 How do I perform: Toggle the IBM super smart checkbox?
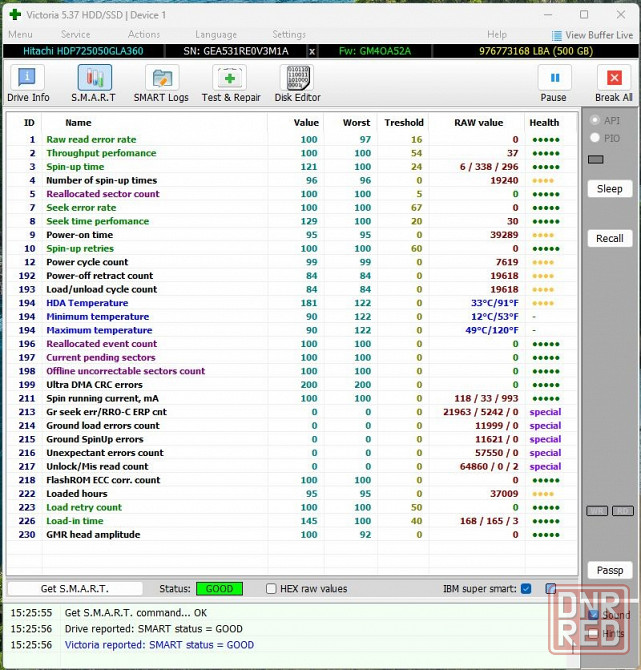click(526, 589)
